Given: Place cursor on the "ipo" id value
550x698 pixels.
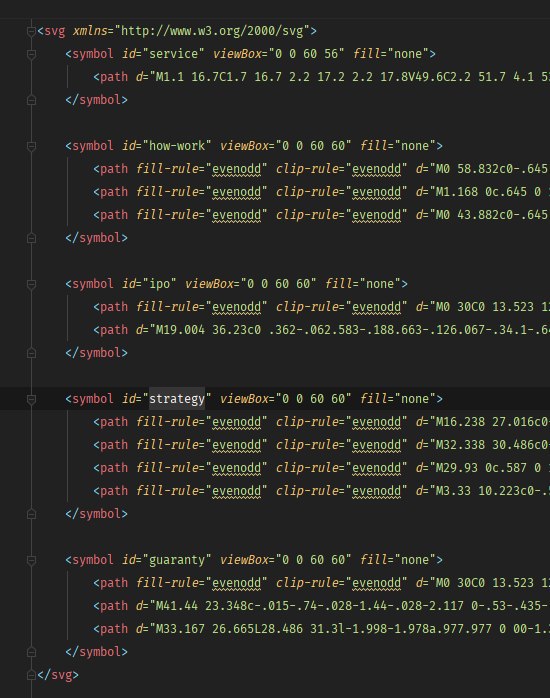Looking at the screenshot, I should pyautogui.click(x=159, y=284).
